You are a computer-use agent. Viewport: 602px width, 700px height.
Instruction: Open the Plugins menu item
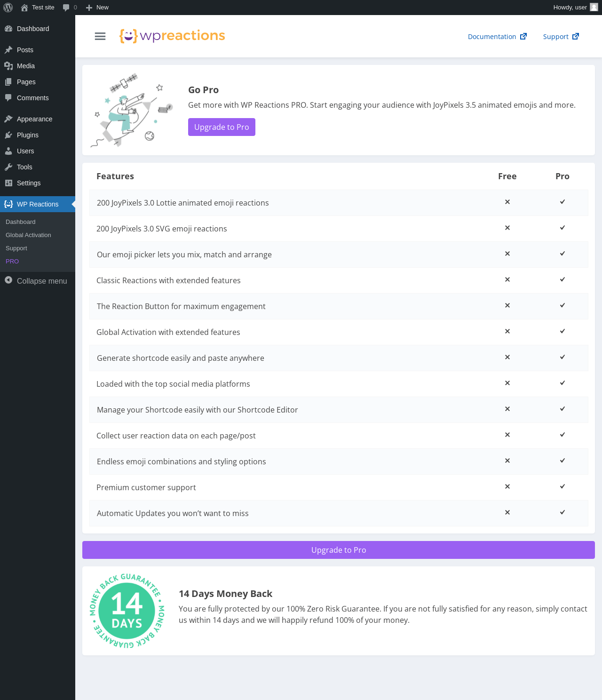click(38, 135)
